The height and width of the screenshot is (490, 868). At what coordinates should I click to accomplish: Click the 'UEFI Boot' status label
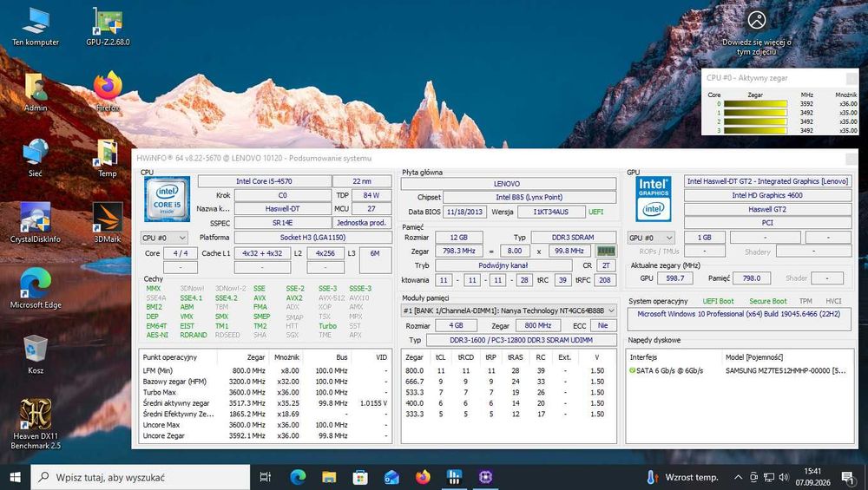click(x=718, y=302)
